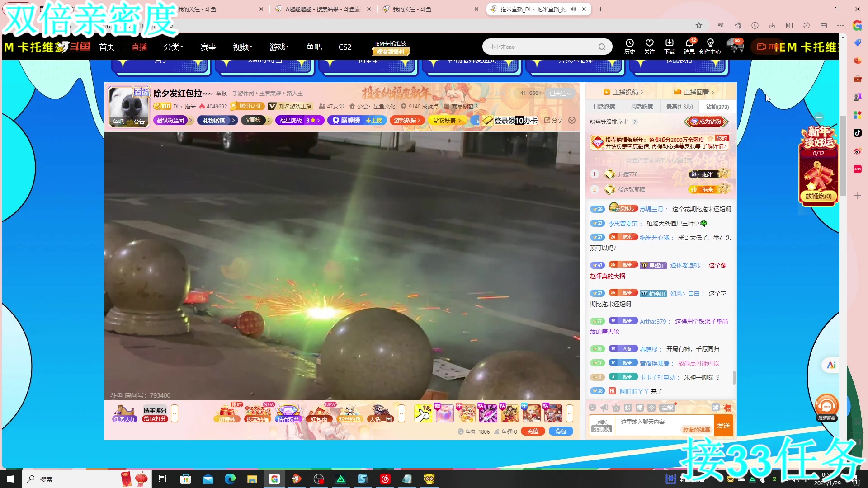
Task: Switch to 贵宾(1.3万) tab
Action: pyautogui.click(x=679, y=107)
